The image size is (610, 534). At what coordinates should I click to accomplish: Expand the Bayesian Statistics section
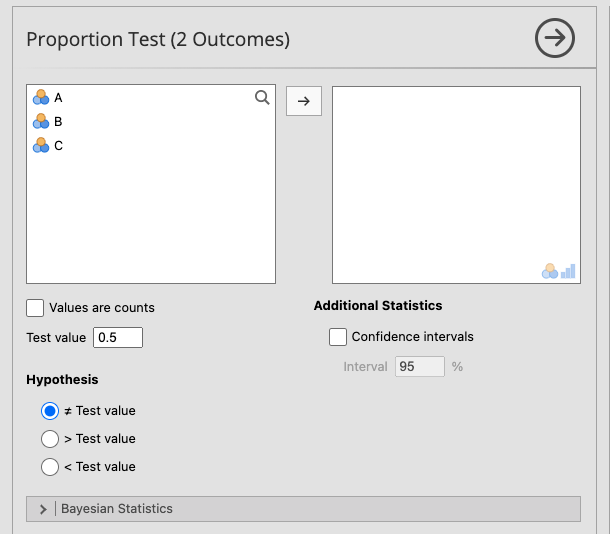point(43,509)
